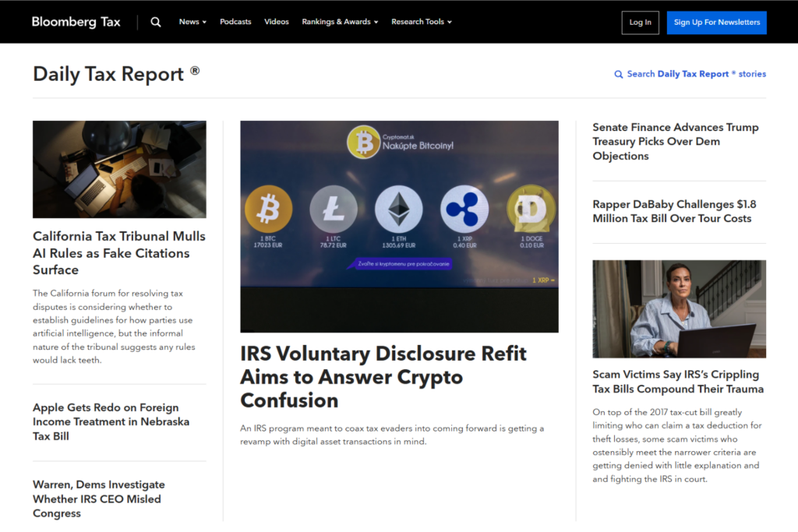Open California Tax Tribunal AI Rules article

(x=119, y=253)
